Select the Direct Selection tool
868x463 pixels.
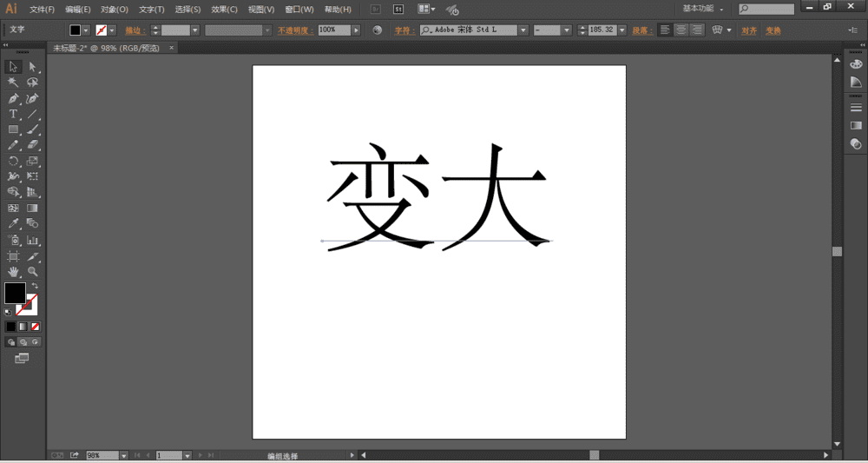coord(33,67)
